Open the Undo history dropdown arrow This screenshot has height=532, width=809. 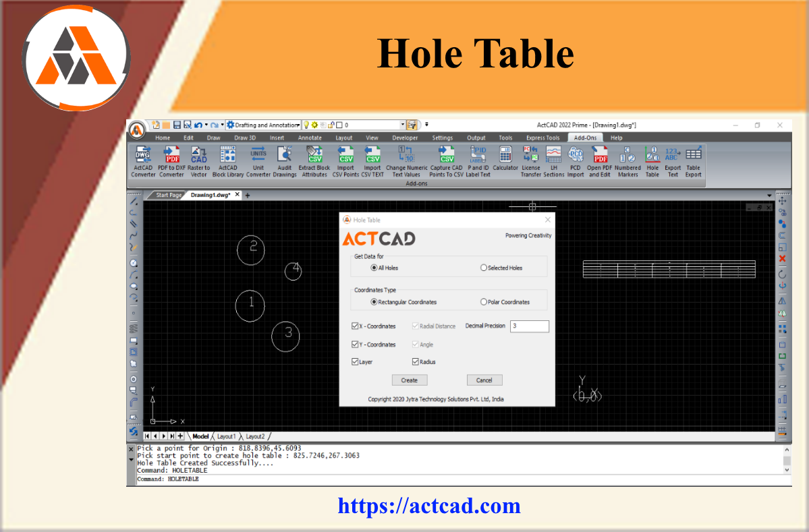click(206, 124)
